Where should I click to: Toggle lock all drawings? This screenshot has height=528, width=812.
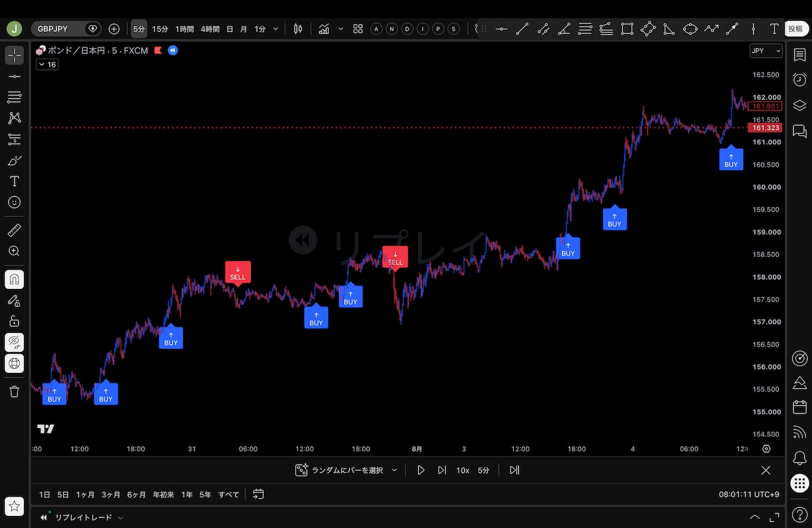pos(14,321)
